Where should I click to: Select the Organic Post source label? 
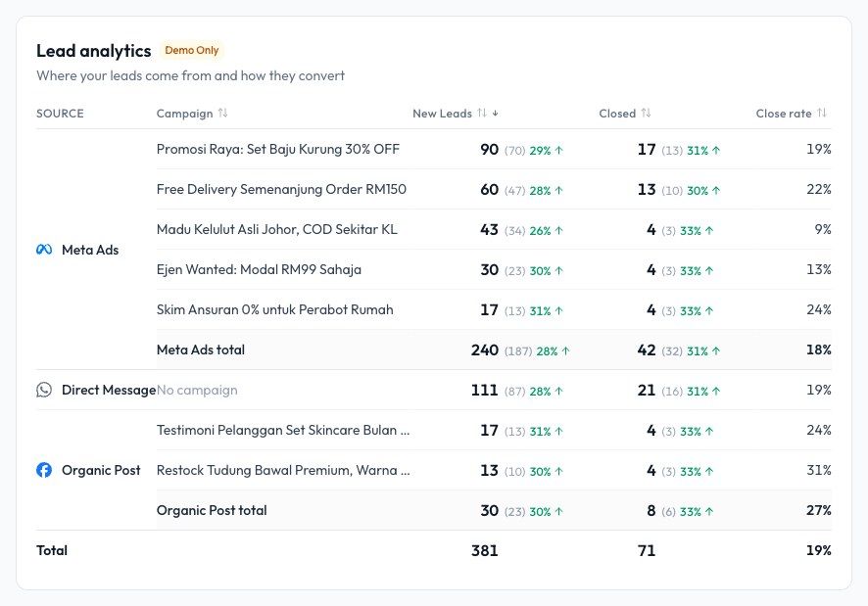[101, 471]
